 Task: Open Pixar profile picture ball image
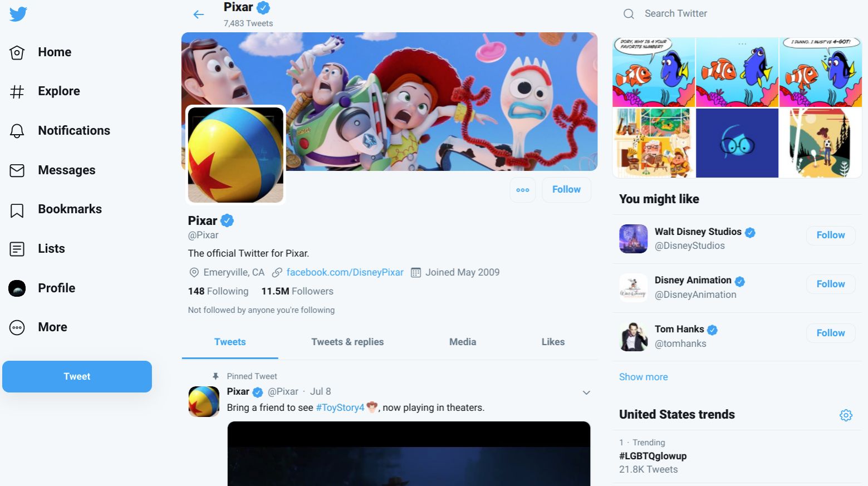click(236, 155)
